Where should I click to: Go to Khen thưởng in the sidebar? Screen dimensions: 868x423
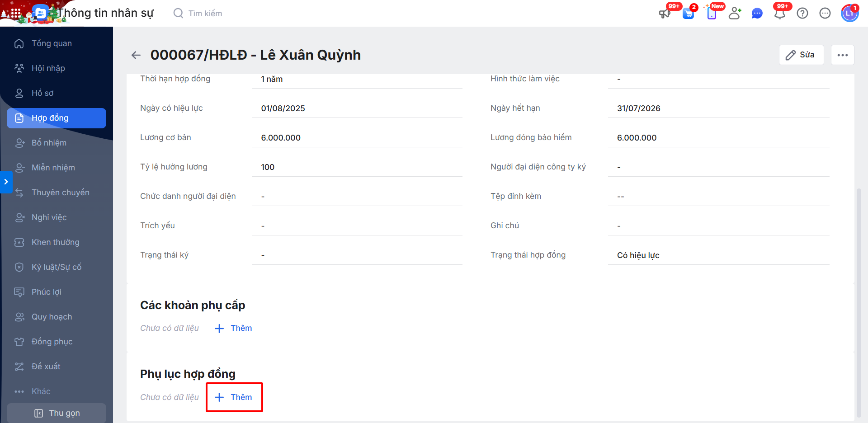tap(55, 242)
